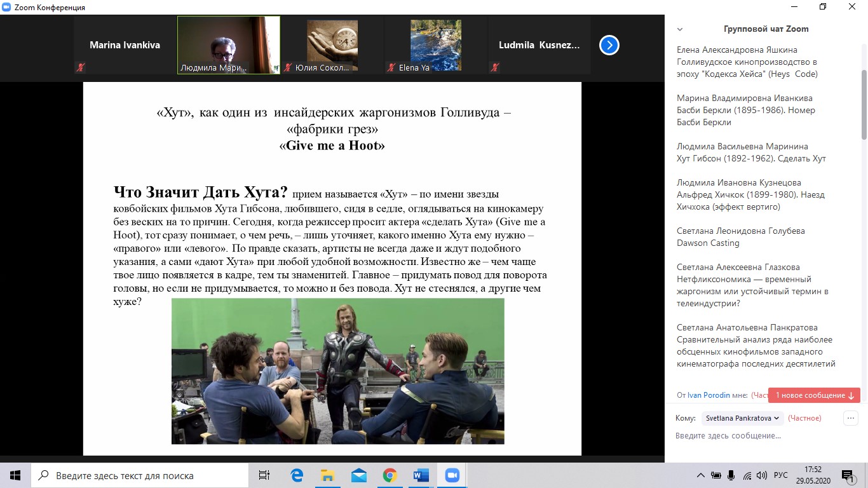This screenshot has width=868, height=488.
Task: Click chat message from Марина Владимировна Иванкива
Action: tap(746, 110)
